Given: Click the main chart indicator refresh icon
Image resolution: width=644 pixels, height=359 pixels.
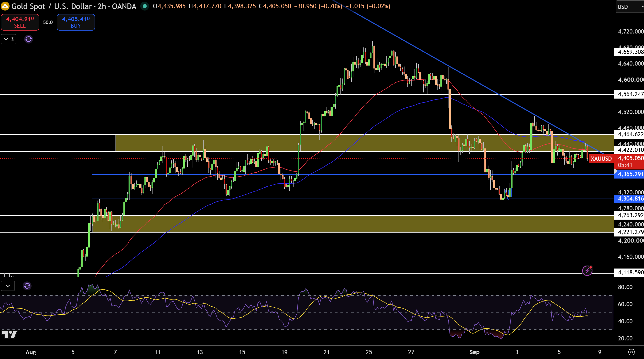Looking at the screenshot, I should pyautogui.click(x=29, y=39).
